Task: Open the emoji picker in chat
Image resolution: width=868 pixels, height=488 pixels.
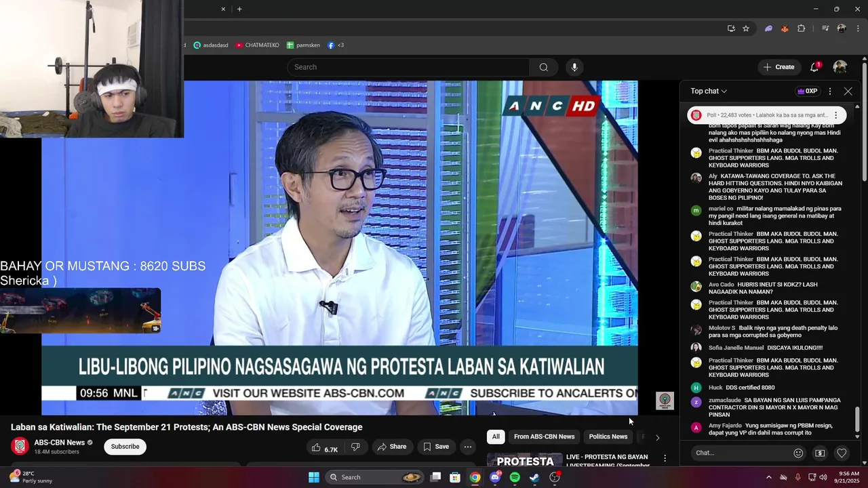Action: 798,453
